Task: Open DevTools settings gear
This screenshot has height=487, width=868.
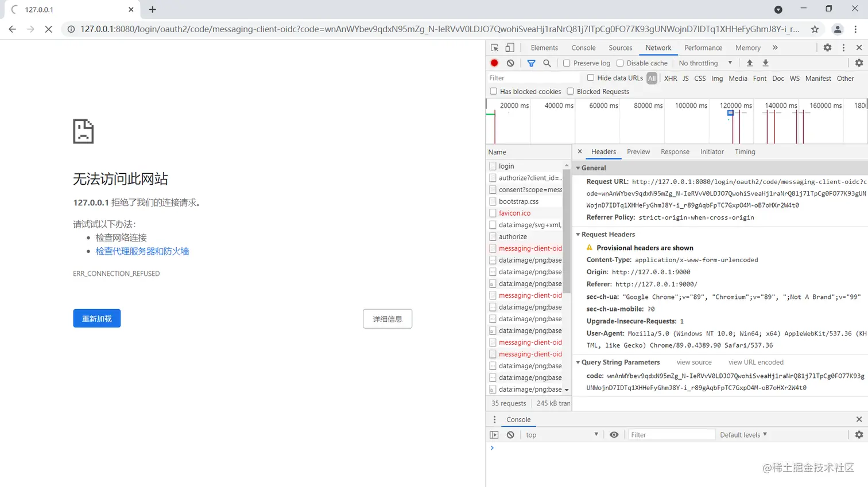Action: (827, 48)
